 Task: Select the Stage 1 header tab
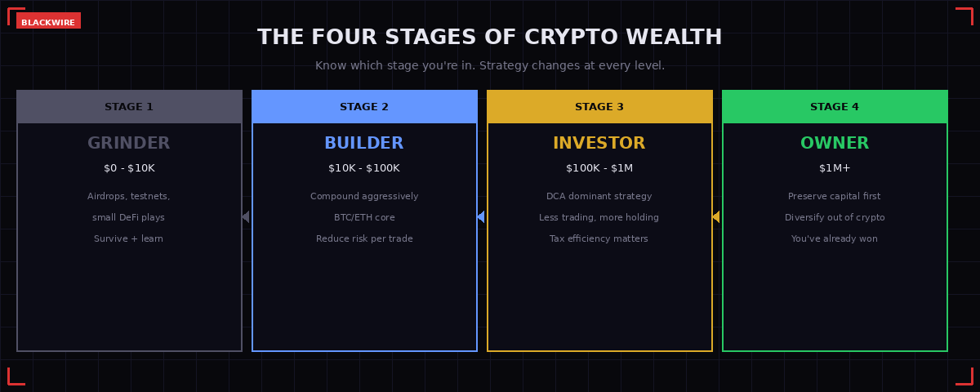129,107
